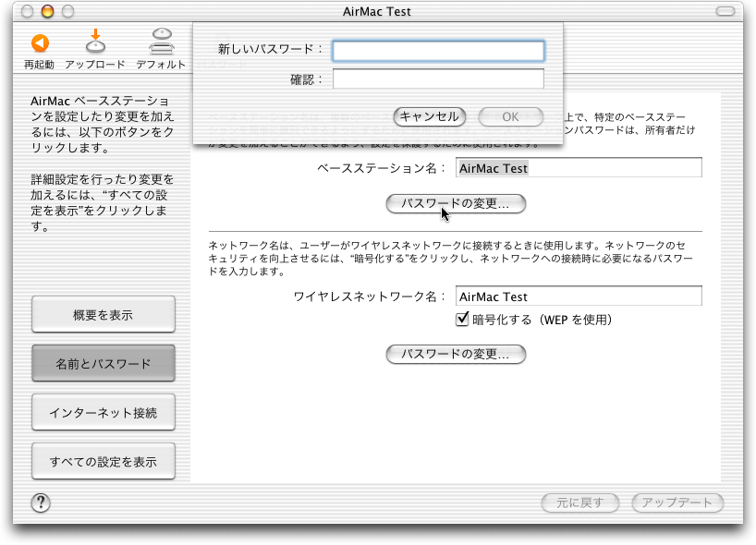Click the ベースステーション名 text field
Image resolution: width=756 pixels, height=545 pixels.
click(x=579, y=168)
